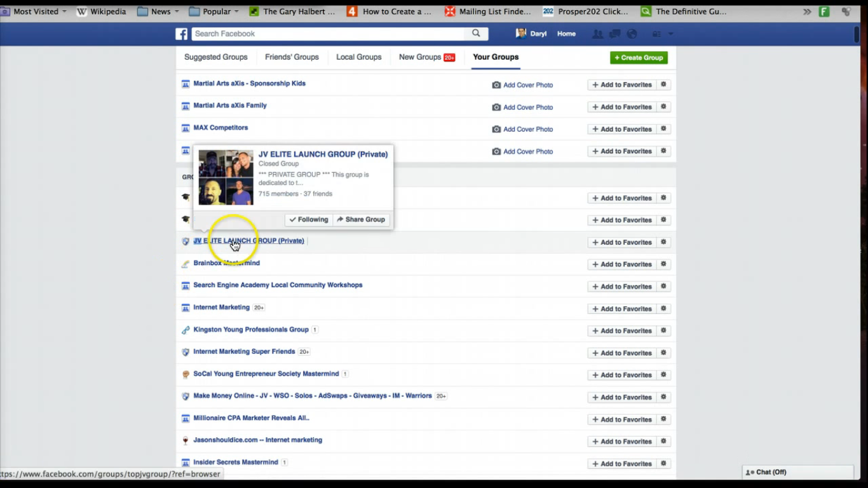This screenshot has height=488, width=868.
Task: Switch to Suggested Groups tab
Action: (216, 57)
